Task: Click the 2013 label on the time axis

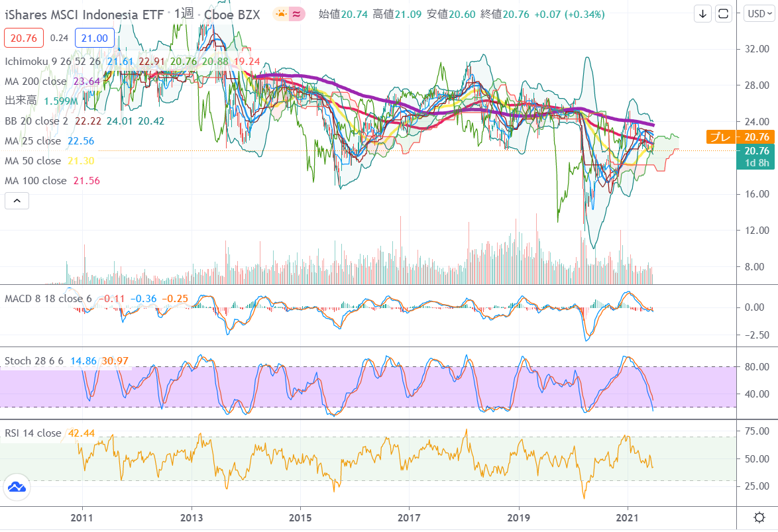Action: click(192, 518)
